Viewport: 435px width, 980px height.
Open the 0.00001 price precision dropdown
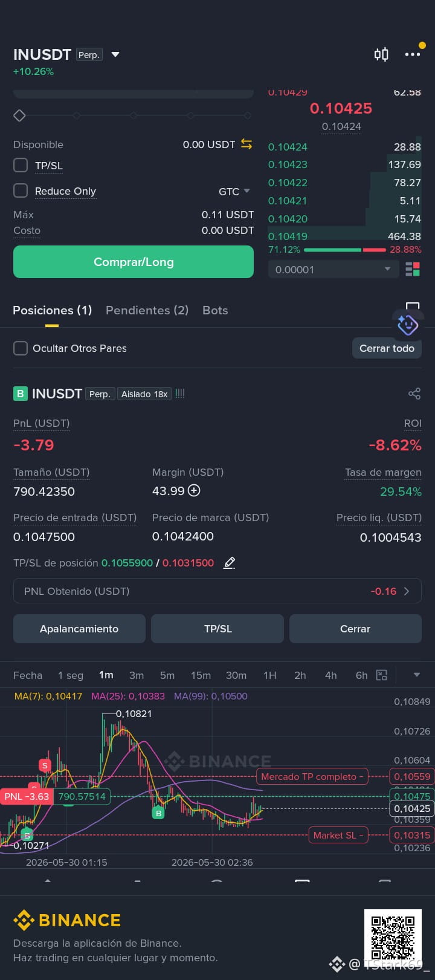coord(333,270)
